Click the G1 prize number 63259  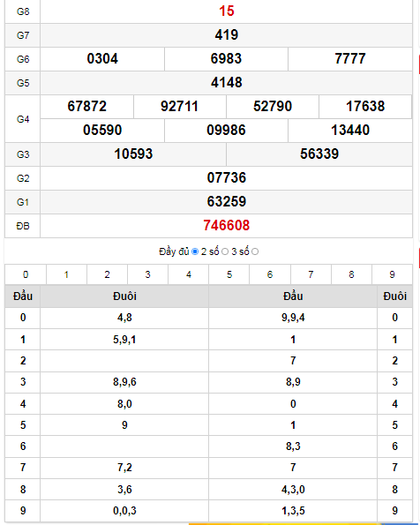pos(227,201)
